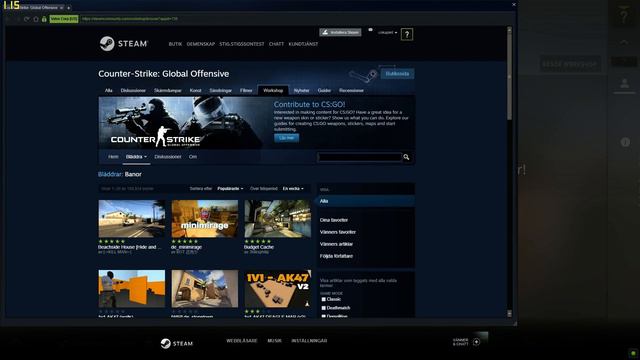This screenshot has height=360, width=640.
Task: Open the 1V1 - AK47 V2 map thumbnail
Action: (277, 289)
